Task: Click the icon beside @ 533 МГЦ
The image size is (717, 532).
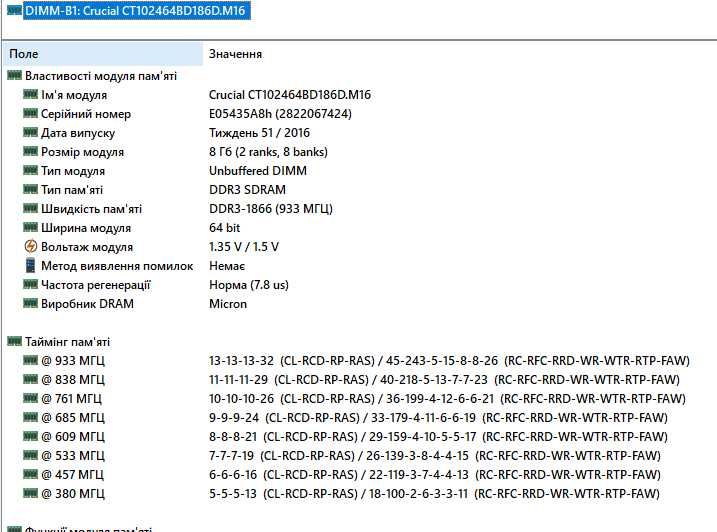Action: click(x=30, y=455)
